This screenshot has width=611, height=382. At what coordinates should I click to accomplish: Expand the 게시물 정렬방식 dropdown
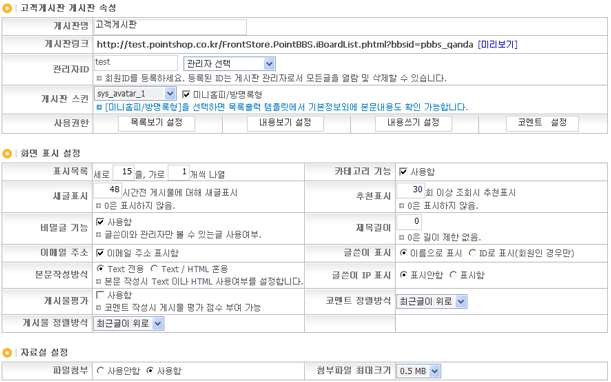(x=129, y=324)
